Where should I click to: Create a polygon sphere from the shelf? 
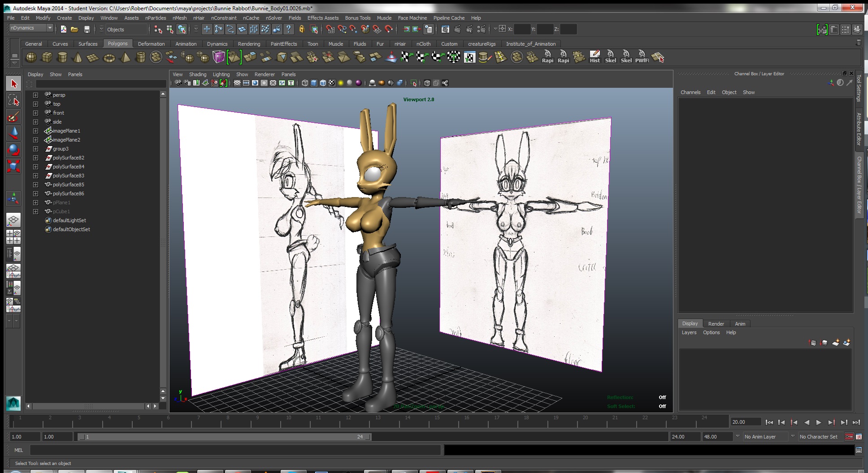pos(31,57)
